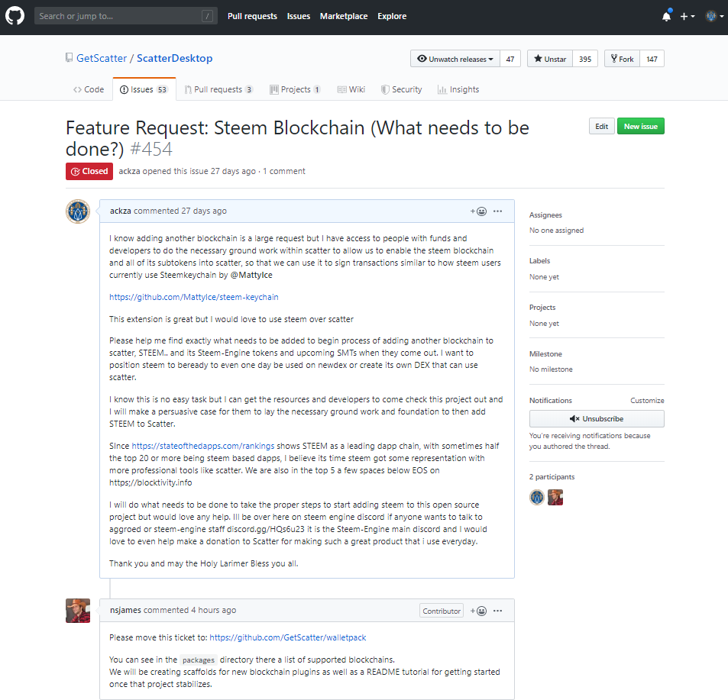This screenshot has width=728, height=700.
Task: Open the 27 days ago timestamp on ackza's comment
Action: [x=204, y=211]
